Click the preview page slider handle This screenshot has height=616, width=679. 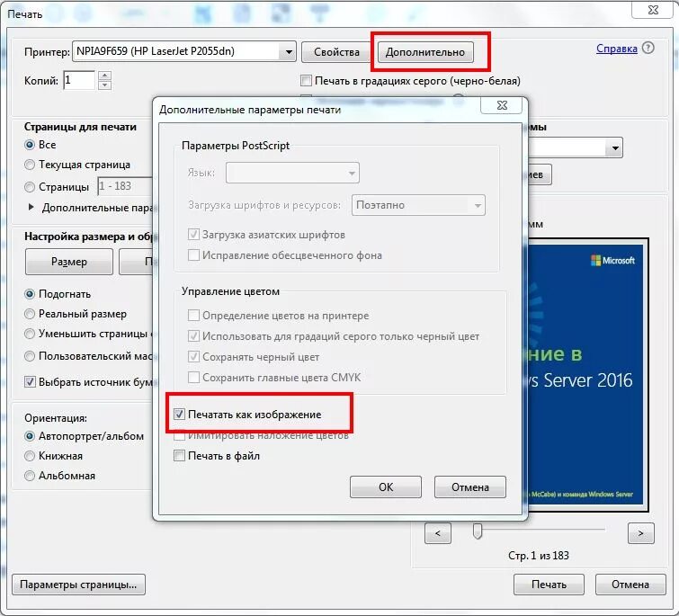(478, 531)
